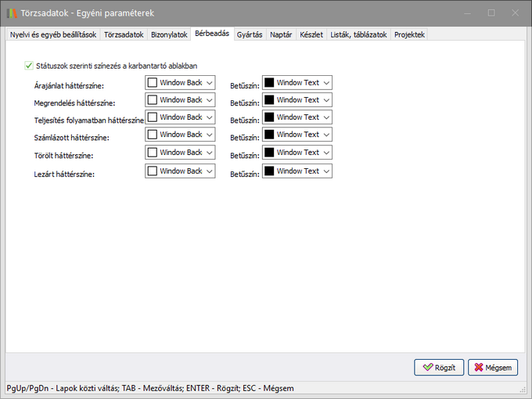The height and width of the screenshot is (399, 532).
Task: Switch to the Készlet tab
Action: pyautogui.click(x=311, y=34)
